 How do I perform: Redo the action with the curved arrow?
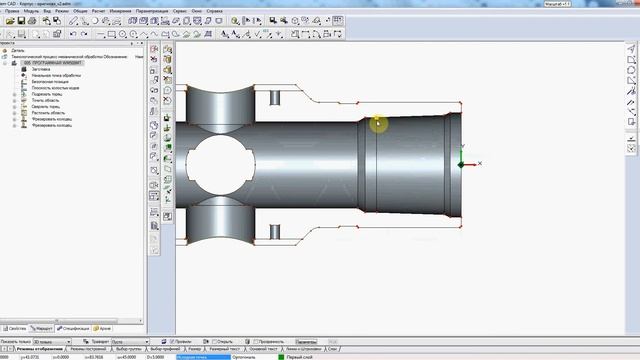tap(84, 34)
